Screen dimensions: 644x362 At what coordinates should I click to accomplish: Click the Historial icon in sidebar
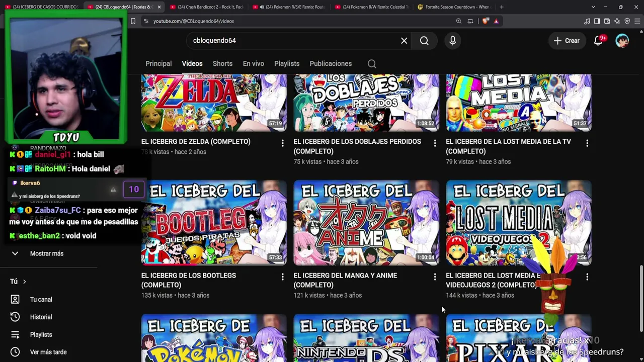[x=15, y=317]
